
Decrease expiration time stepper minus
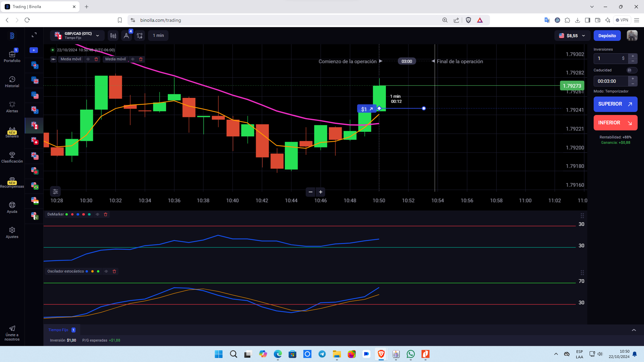(x=633, y=84)
